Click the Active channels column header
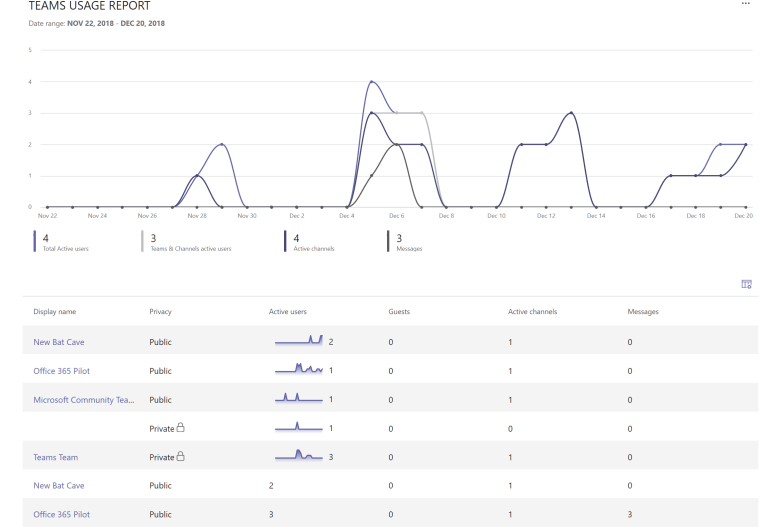This screenshot has width=771, height=527. click(532, 312)
